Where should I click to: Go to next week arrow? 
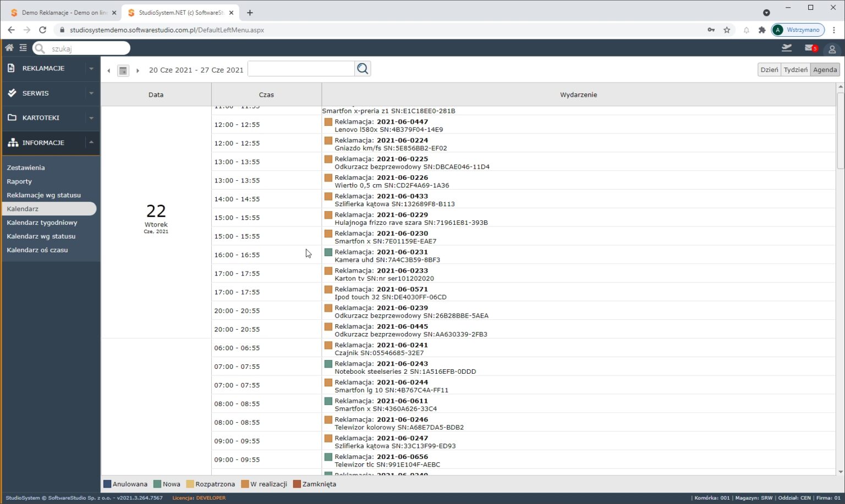tap(138, 70)
